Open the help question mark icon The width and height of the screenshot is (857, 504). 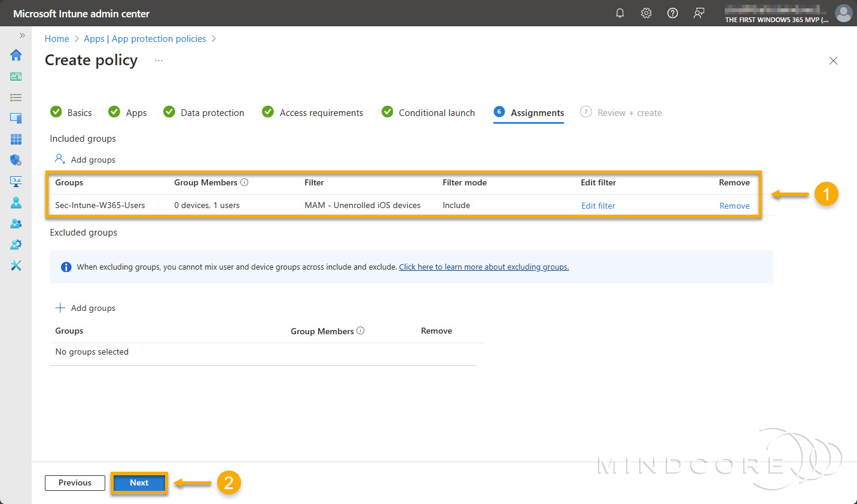(x=672, y=13)
